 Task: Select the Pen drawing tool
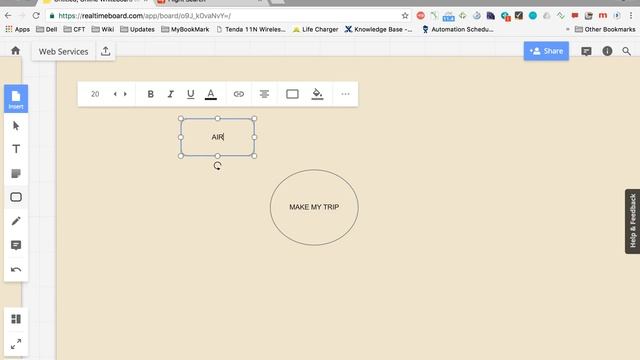pos(16,221)
